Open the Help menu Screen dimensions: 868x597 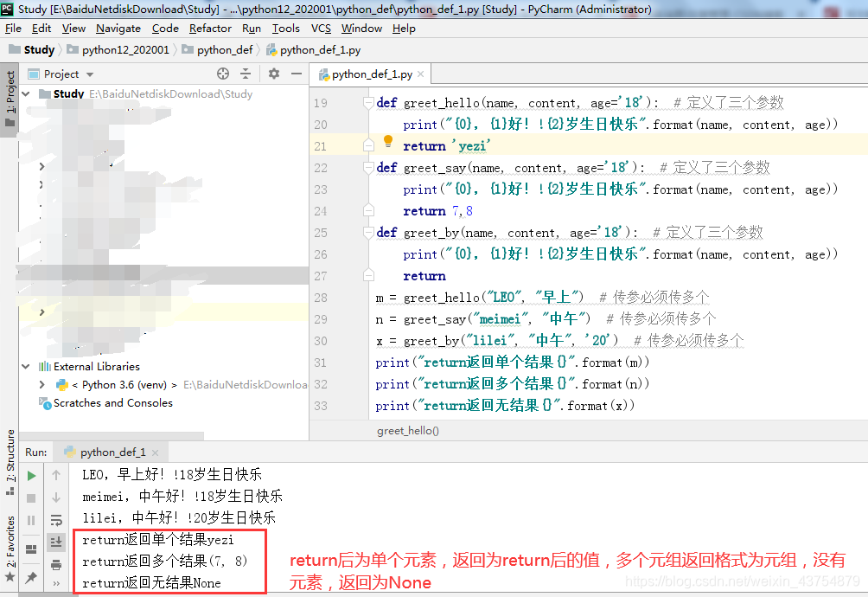[x=404, y=29]
